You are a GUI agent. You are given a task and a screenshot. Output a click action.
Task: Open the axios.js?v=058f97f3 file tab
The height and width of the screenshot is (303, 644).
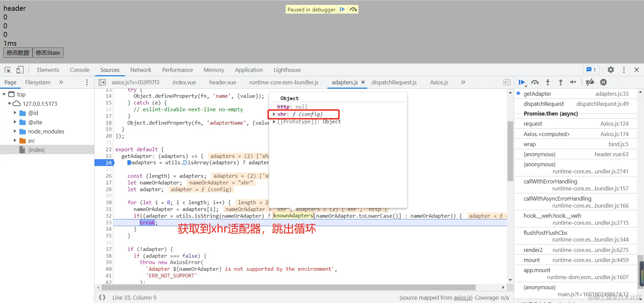point(136,82)
